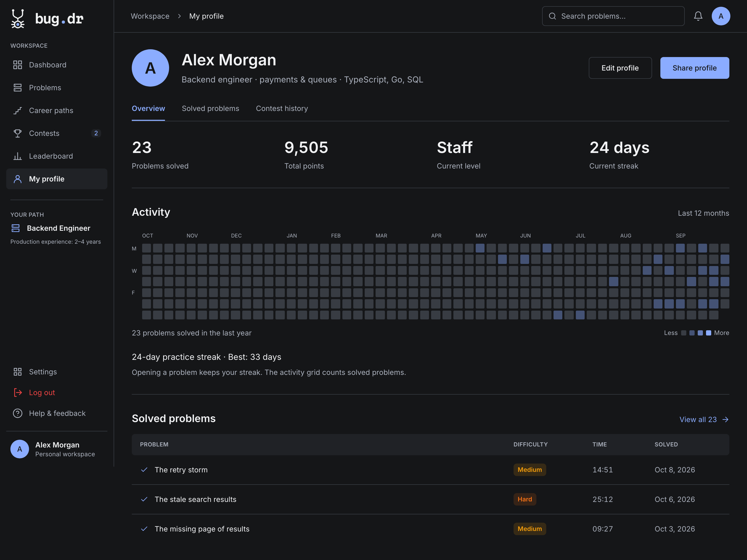Open Help & feedback
The height and width of the screenshot is (560, 747).
tap(57, 413)
